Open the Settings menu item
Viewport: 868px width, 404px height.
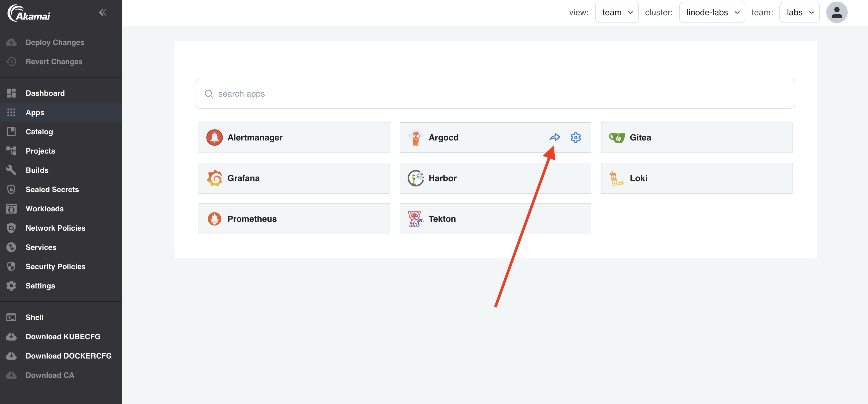click(x=61, y=286)
